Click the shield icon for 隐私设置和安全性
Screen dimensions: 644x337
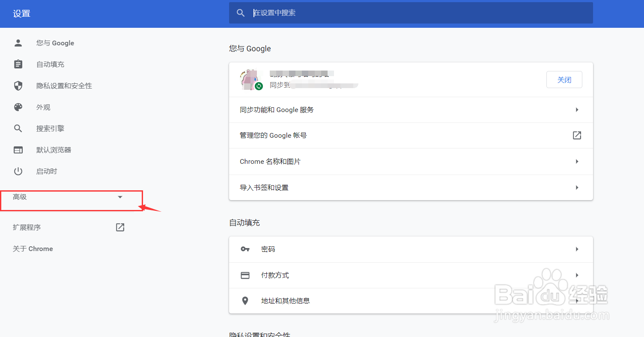coord(18,86)
